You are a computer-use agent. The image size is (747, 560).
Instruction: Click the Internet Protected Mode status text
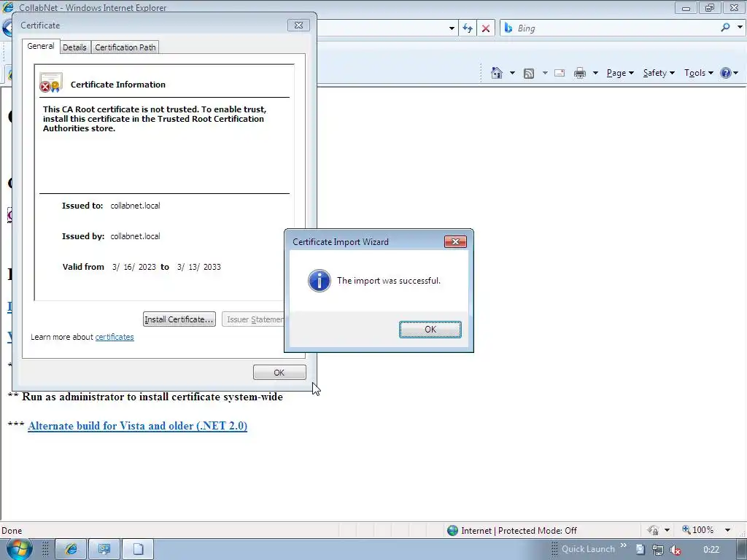pos(519,531)
